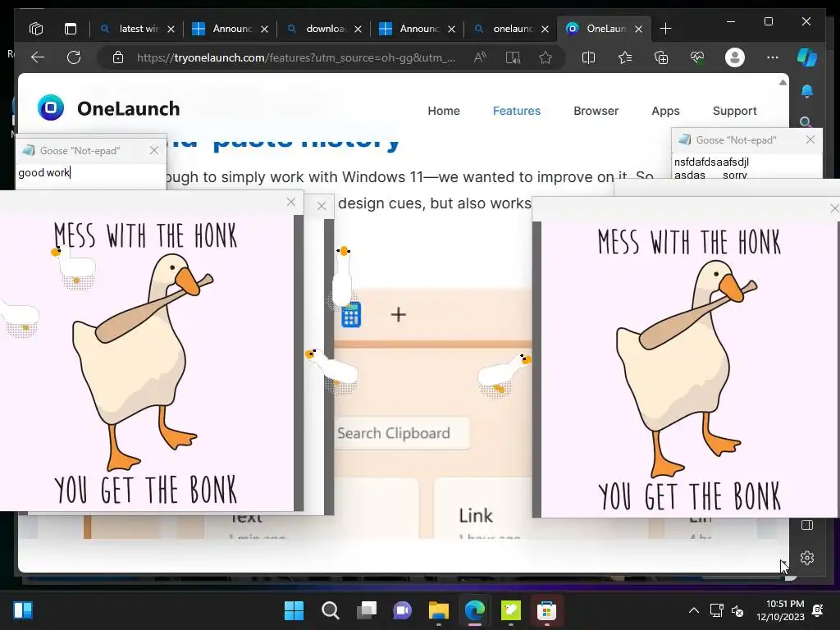Go back with browser back arrow

coord(38,57)
